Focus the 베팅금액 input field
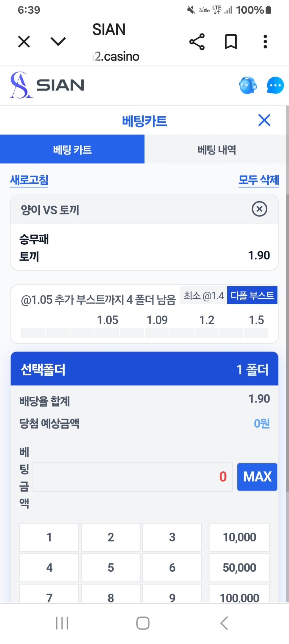The width and height of the screenshot is (289, 644). click(x=133, y=477)
